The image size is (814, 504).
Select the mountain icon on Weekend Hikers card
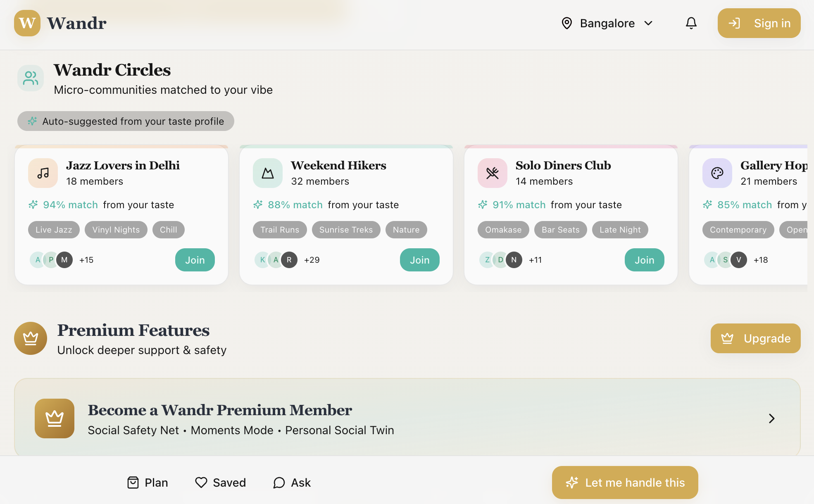tap(267, 173)
